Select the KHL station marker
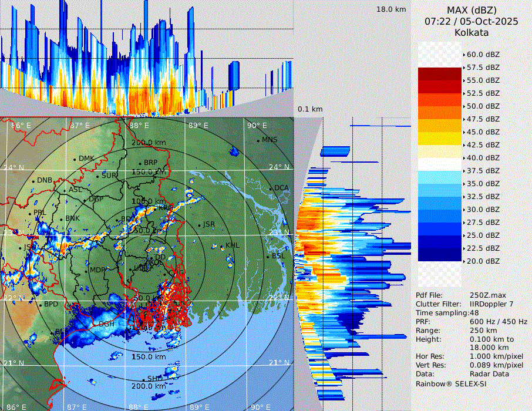This screenshot has width=532, height=411. [x=222, y=246]
